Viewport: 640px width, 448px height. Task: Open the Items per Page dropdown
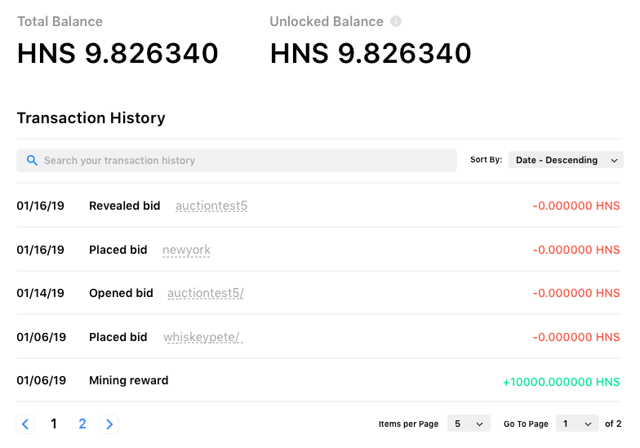(469, 424)
